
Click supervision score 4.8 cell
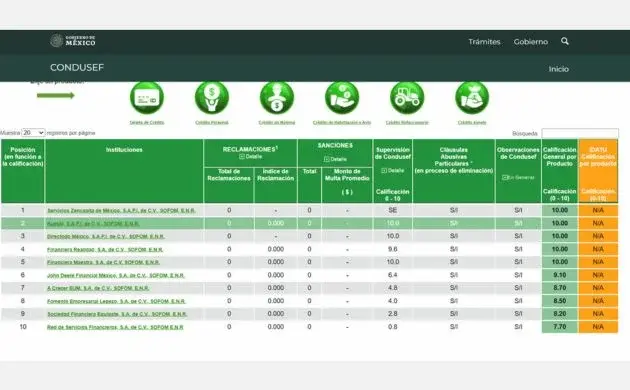click(393, 288)
